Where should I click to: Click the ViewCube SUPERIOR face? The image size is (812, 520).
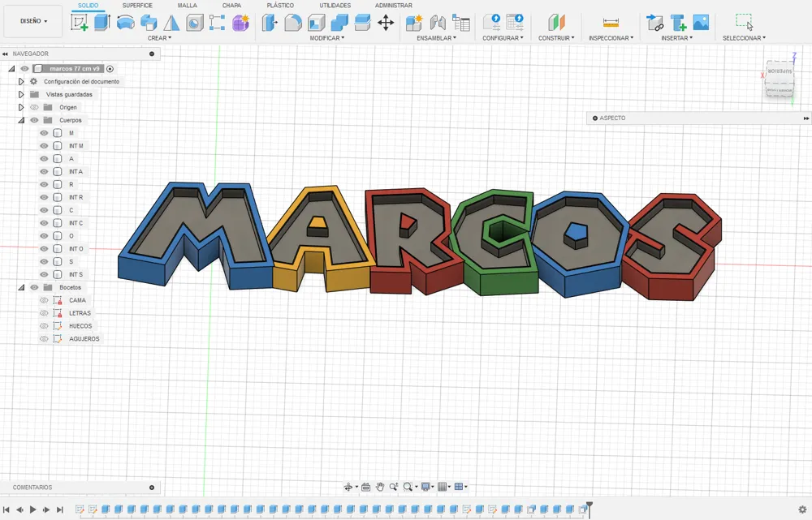[x=780, y=71]
